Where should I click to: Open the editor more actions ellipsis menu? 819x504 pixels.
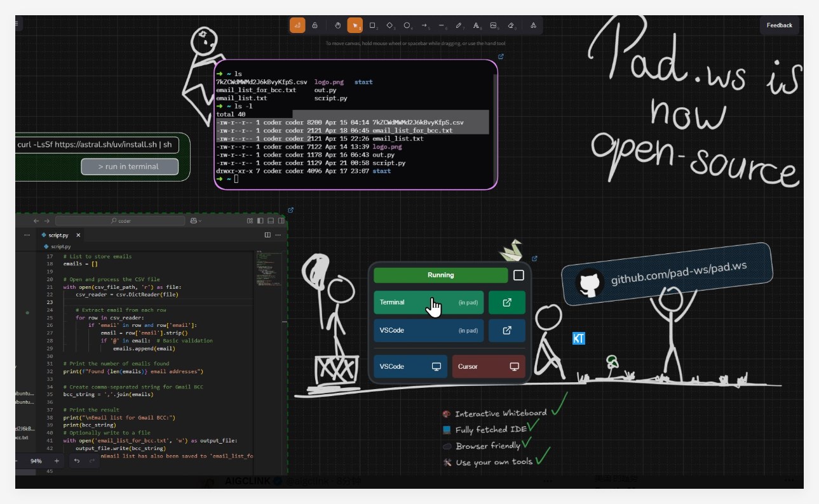coord(277,235)
